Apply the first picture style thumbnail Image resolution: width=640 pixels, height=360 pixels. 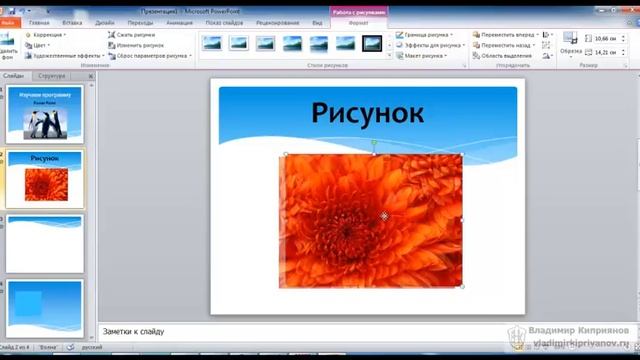212,43
